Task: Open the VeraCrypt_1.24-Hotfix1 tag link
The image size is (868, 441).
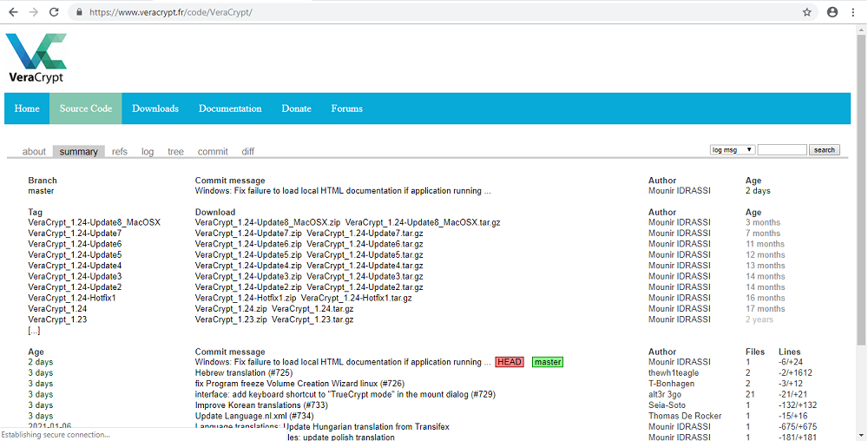Action: tap(72, 299)
